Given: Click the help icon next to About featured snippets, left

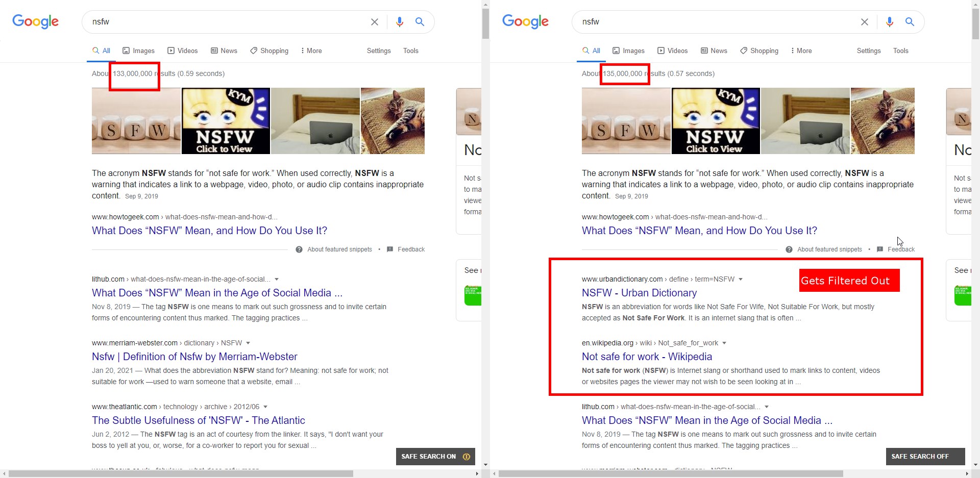Looking at the screenshot, I should tap(299, 249).
